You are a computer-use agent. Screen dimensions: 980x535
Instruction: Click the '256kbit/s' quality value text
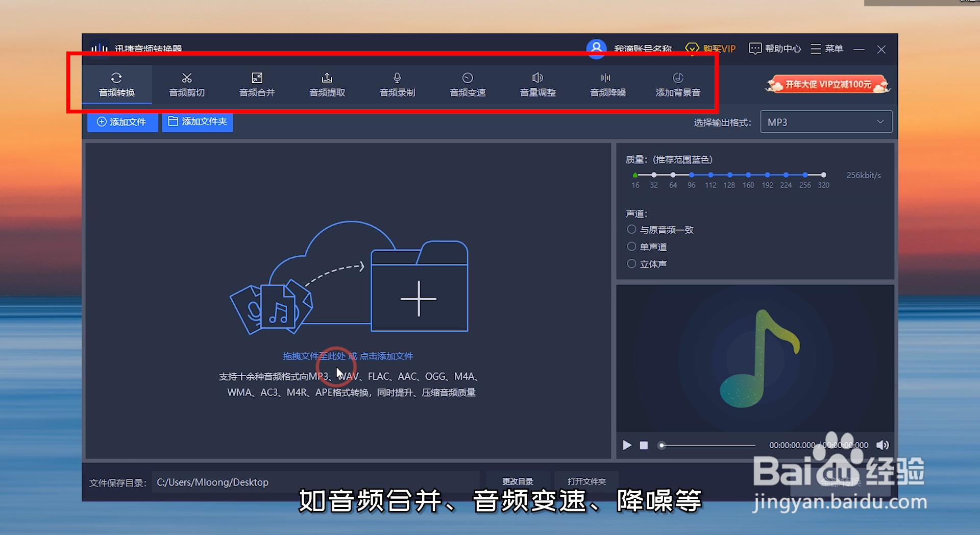pos(864,175)
